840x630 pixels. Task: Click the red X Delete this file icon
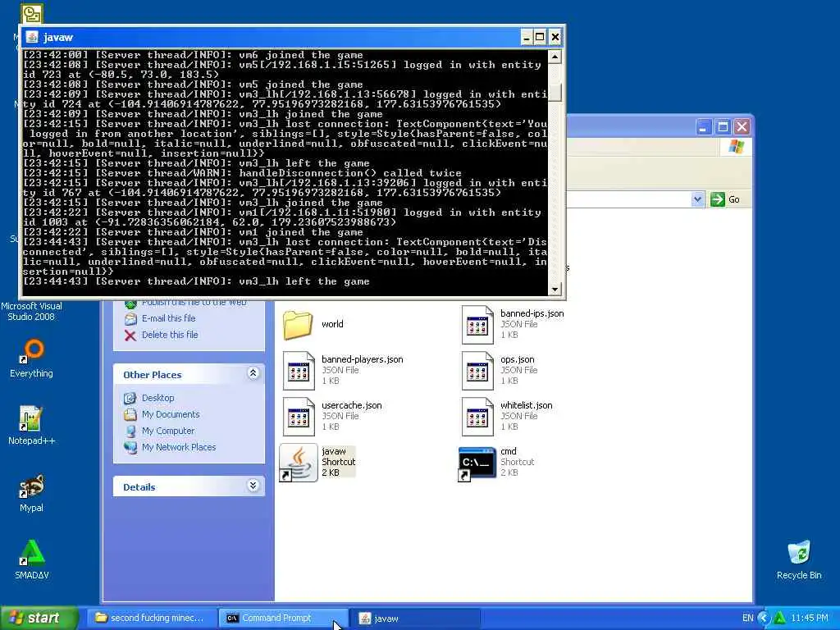(130, 336)
